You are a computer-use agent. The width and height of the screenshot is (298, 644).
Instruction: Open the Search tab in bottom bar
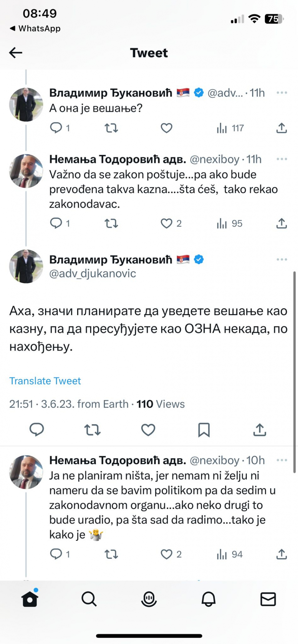(89, 599)
